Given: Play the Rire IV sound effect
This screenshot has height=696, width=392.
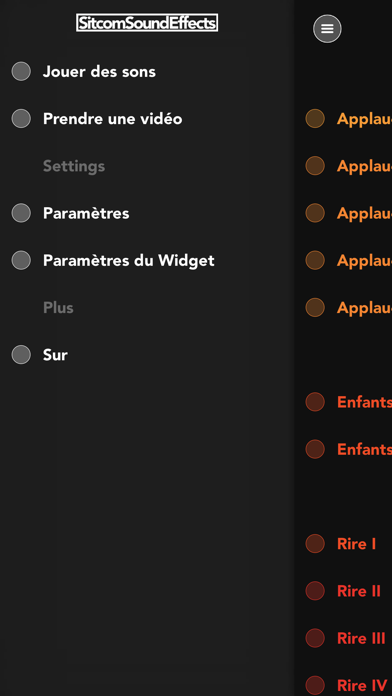Looking at the screenshot, I should (362, 686).
